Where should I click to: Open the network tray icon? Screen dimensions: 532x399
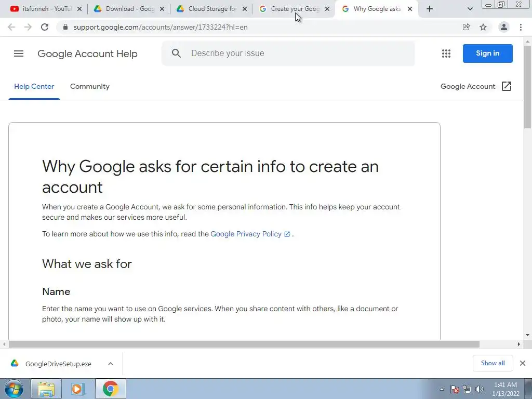pyautogui.click(x=467, y=389)
